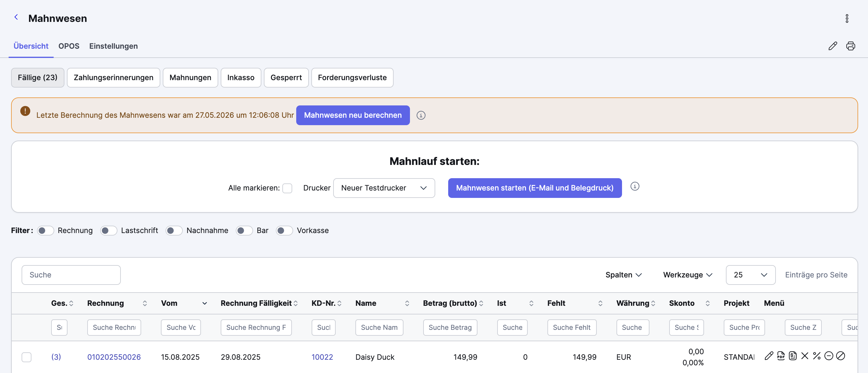Sort table by Skonto column arrows
Screen dimensions: 868x373
point(708,304)
